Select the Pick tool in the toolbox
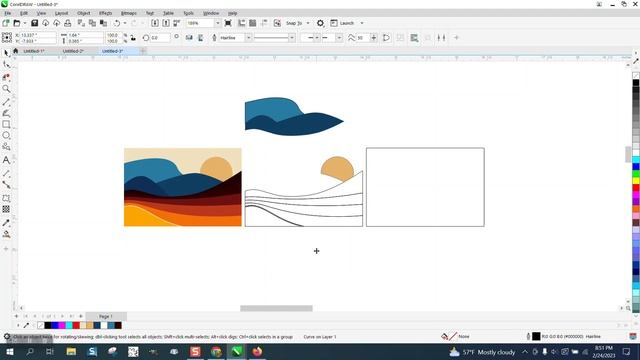The width and height of the screenshot is (640, 360). [x=6, y=53]
